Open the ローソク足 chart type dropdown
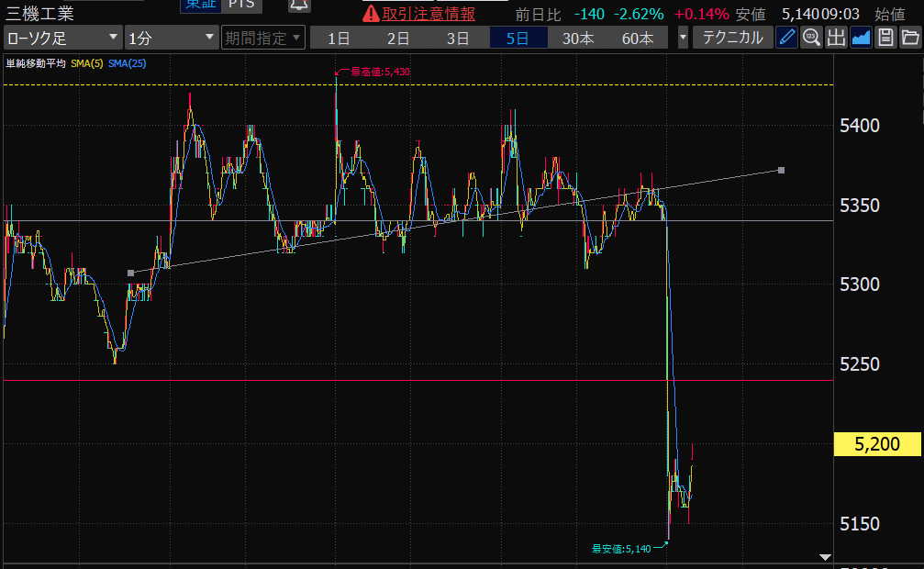The image size is (924, 569). point(62,38)
